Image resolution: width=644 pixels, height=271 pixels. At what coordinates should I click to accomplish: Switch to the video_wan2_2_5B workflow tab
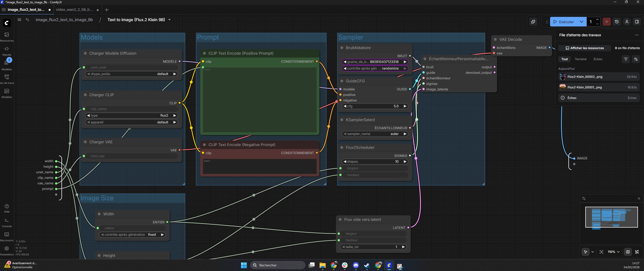coord(74,10)
